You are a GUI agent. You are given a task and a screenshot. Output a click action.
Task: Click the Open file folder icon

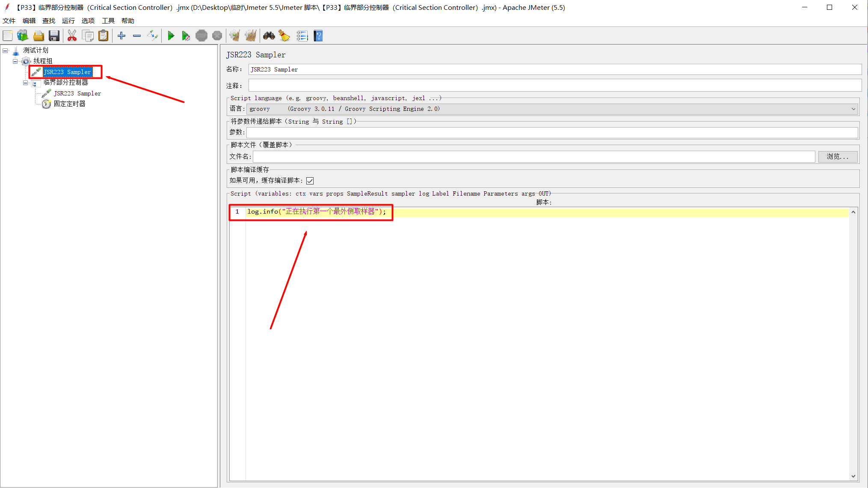(39, 36)
